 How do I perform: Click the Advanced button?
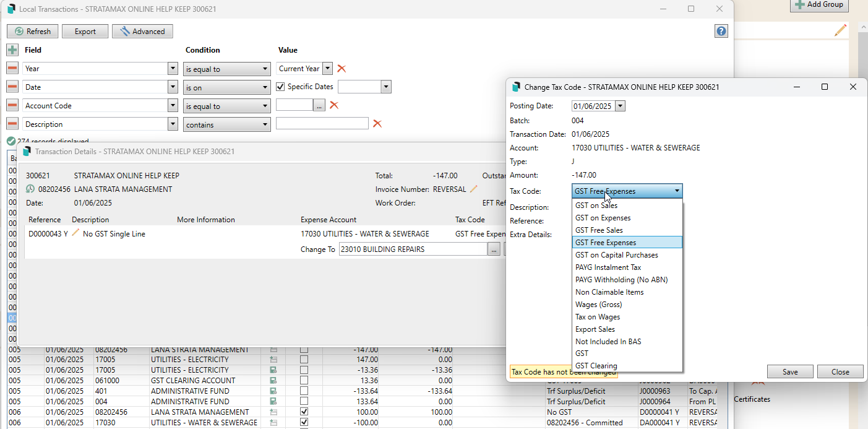(142, 32)
